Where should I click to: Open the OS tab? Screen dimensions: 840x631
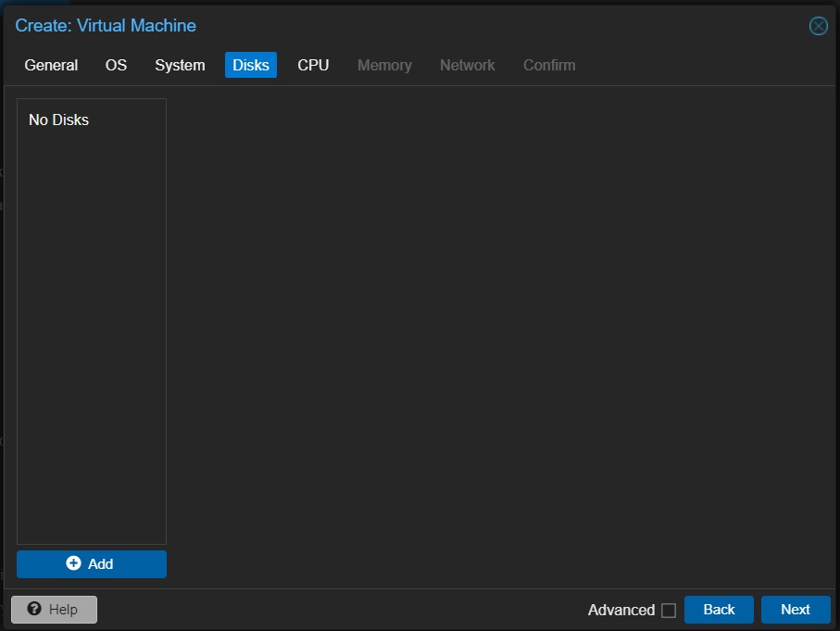point(116,65)
